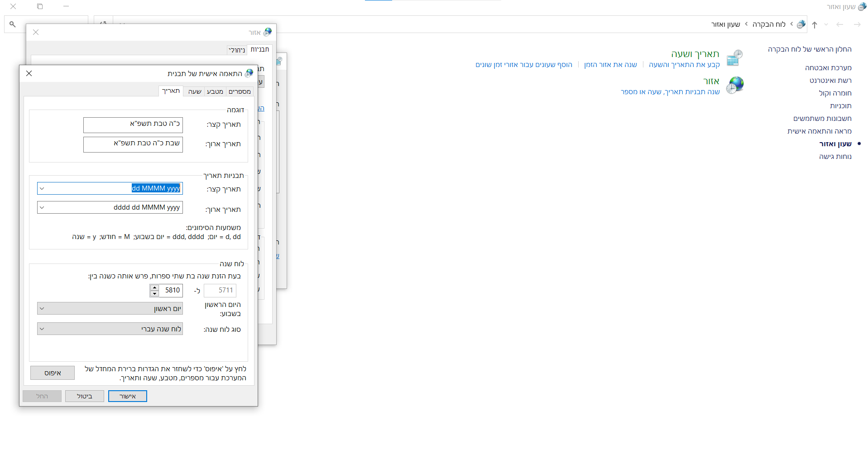Open the שנה את אזור הזמן link
Screen dimensions: 868x469
pyautogui.click(x=610, y=65)
